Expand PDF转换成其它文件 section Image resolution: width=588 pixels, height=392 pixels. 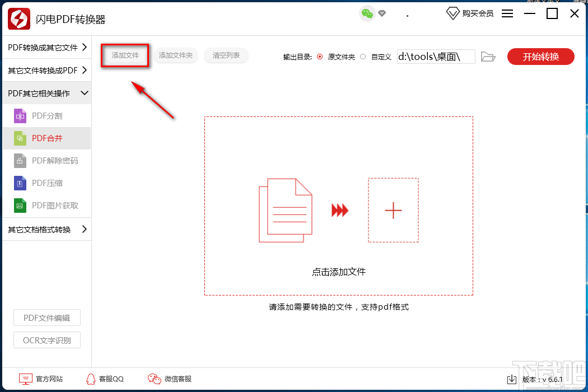point(39,48)
